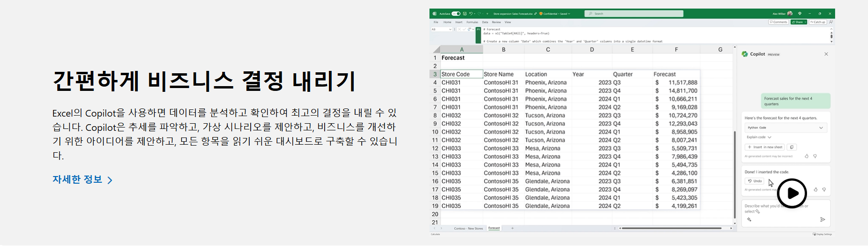
Task: Open the Comments button
Action: [x=778, y=22]
